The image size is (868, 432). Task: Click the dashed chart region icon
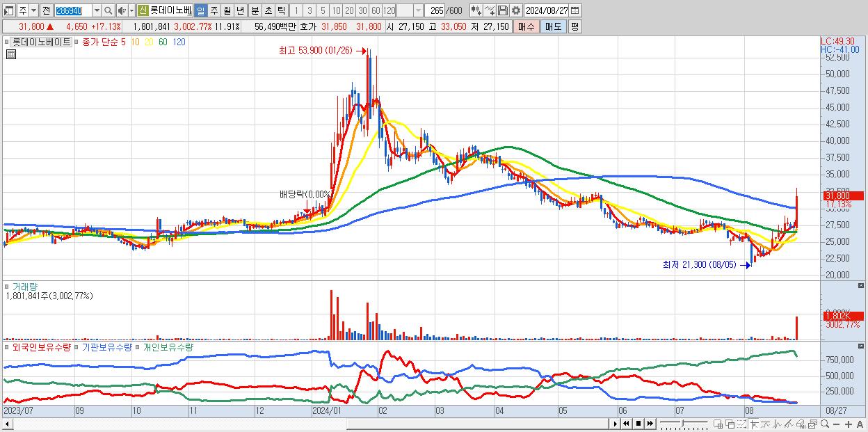click(741, 424)
